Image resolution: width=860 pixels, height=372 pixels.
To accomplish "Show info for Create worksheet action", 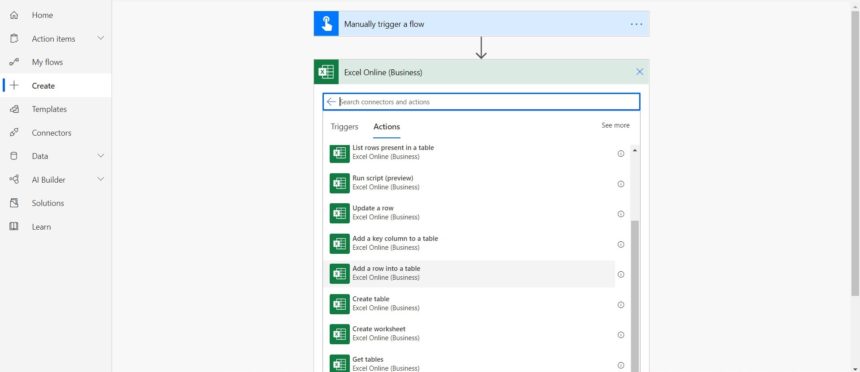I will [x=621, y=335].
